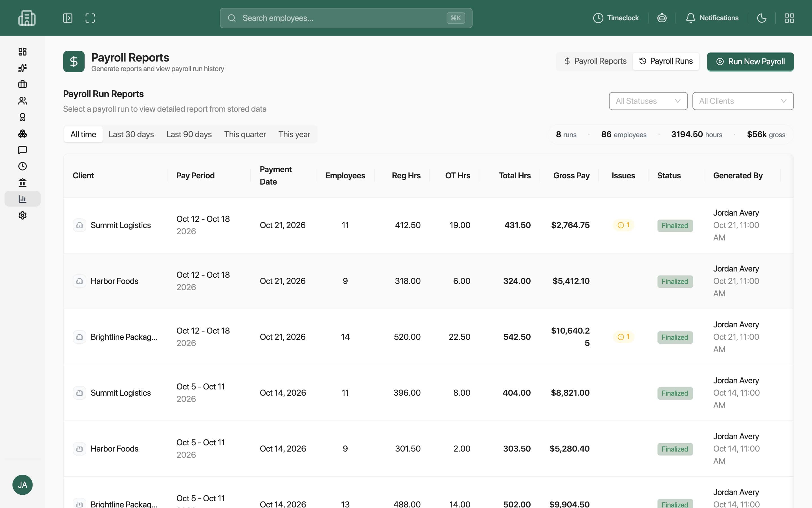Screen dimensions: 812x508
Task: Open the clock sidebar icon
Action: 23,166
